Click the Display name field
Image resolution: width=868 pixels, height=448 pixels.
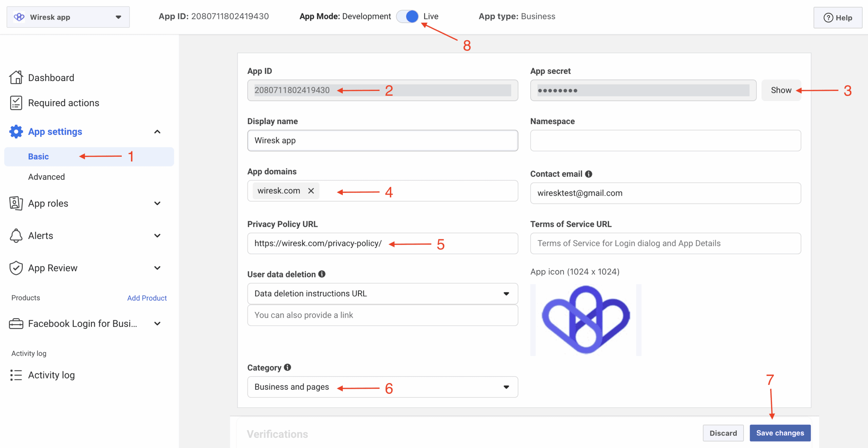[382, 140]
